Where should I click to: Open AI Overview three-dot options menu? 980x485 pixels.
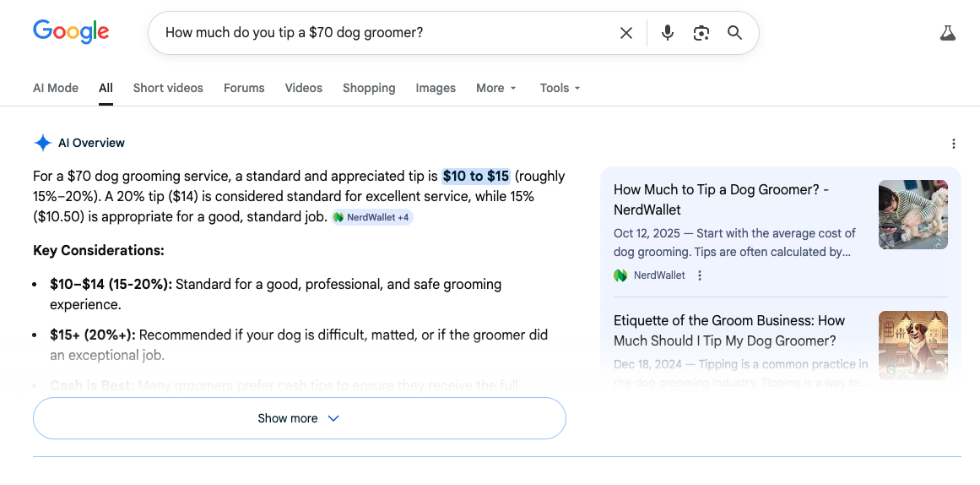pos(954,144)
